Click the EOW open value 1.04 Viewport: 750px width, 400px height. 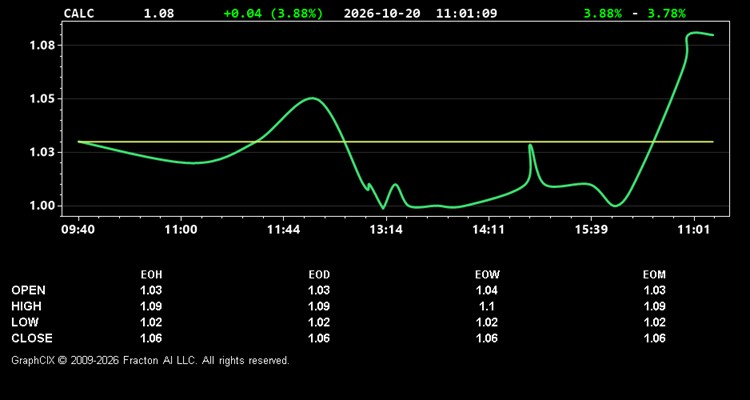click(487, 290)
